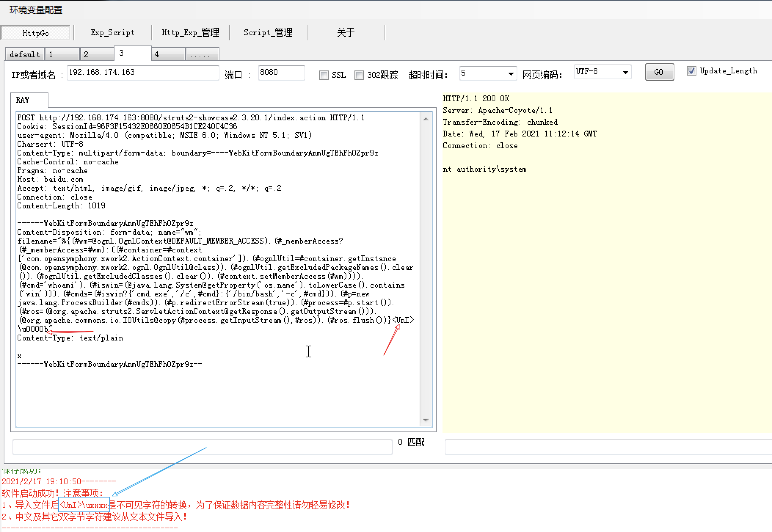Switch to the Exp_Script tab
772x532 pixels.
tap(112, 33)
